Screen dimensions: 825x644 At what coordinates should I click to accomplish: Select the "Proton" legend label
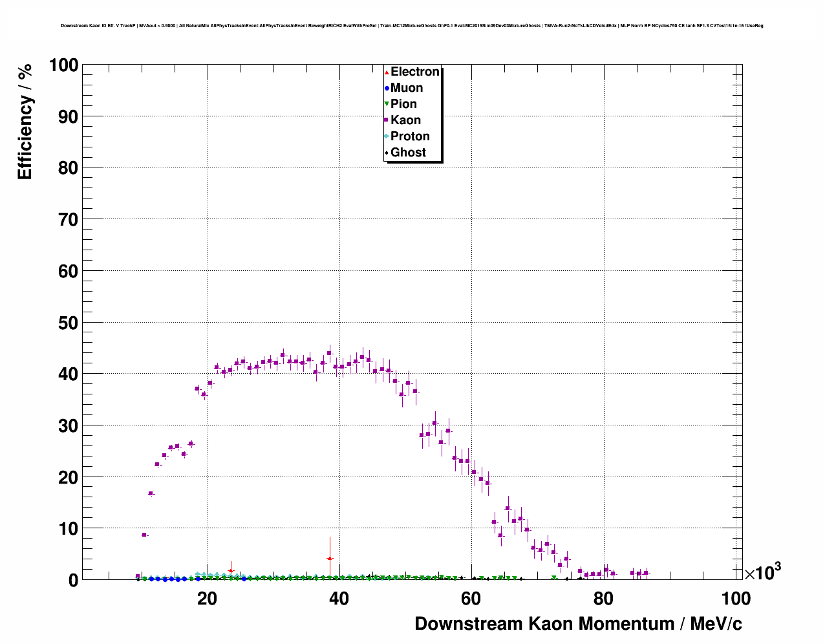click(x=410, y=136)
